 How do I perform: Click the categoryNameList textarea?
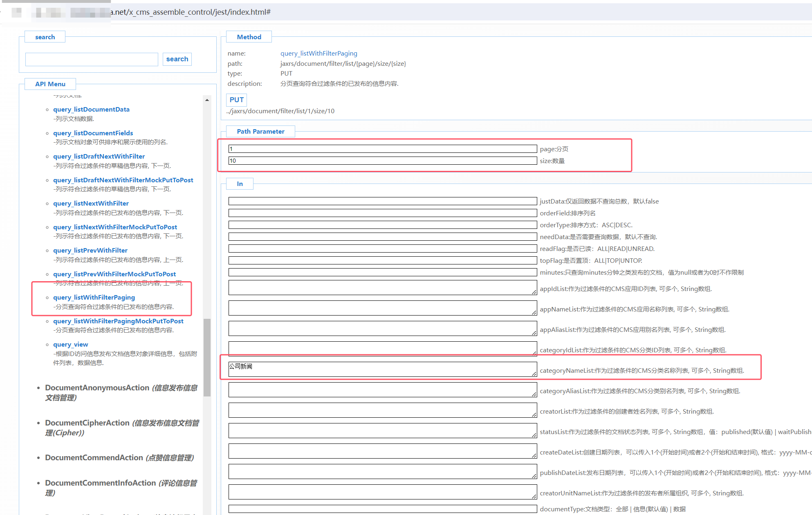coord(382,369)
